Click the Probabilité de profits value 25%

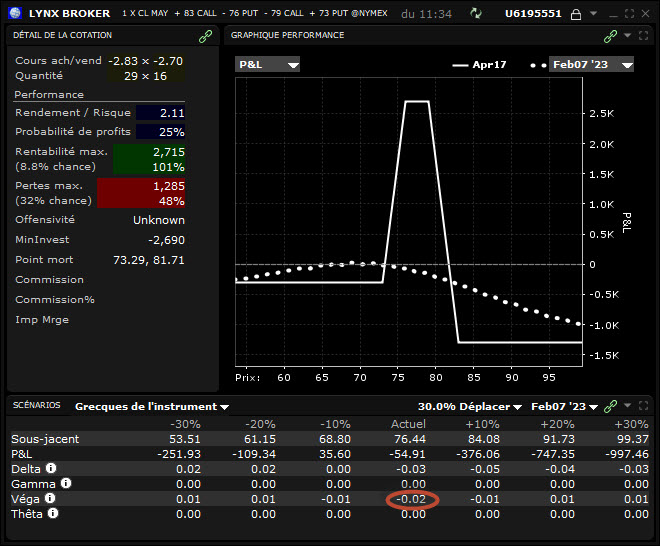point(160,132)
